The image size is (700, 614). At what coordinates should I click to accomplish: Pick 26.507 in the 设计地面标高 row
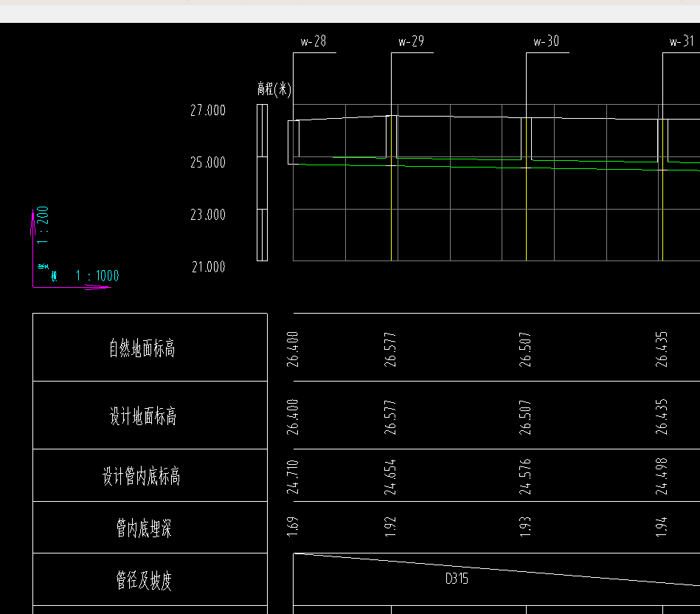tap(525, 418)
